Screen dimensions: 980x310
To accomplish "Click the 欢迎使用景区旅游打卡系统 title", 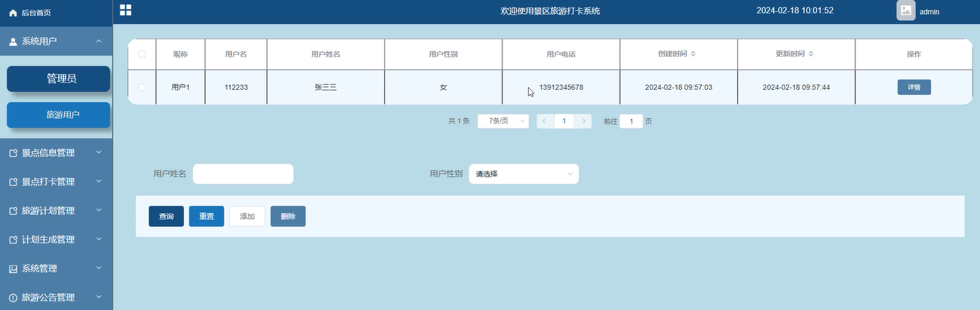I will pos(551,11).
